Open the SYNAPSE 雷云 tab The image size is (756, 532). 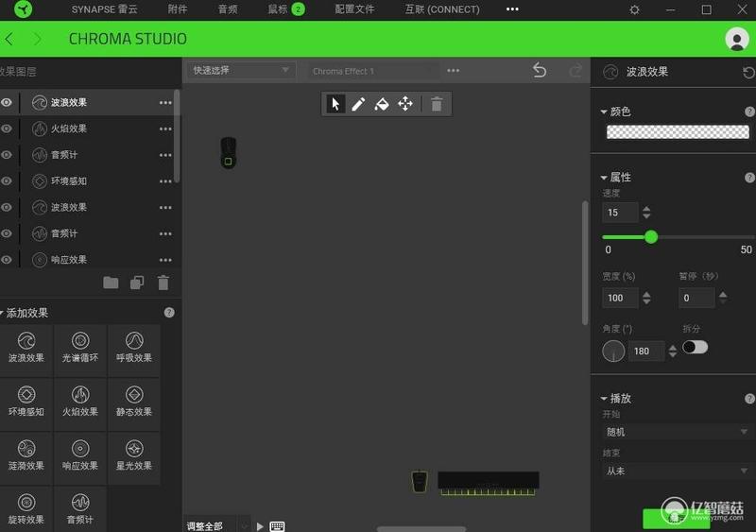point(104,9)
